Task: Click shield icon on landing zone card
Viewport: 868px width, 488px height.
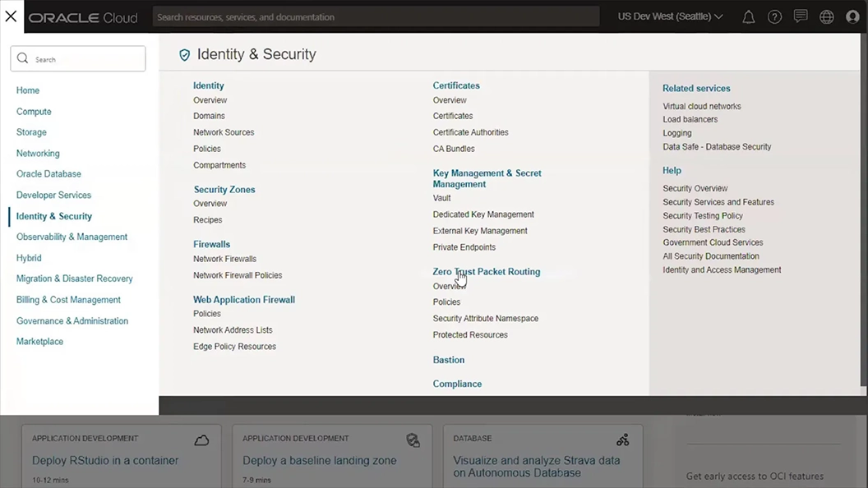Action: (x=413, y=440)
